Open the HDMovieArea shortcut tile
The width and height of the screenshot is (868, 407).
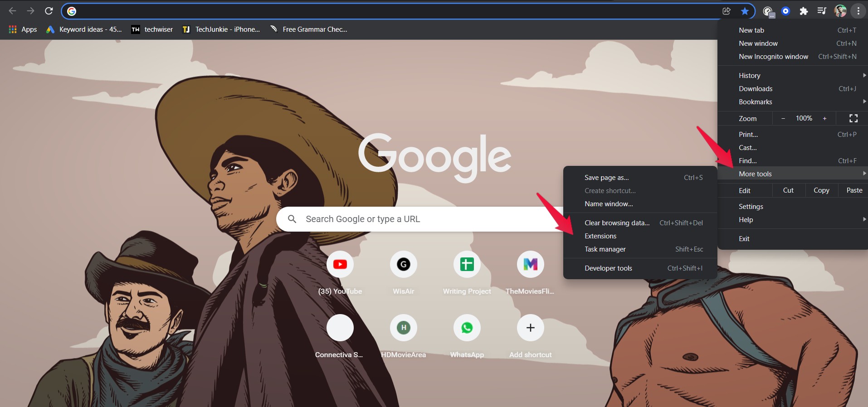click(404, 337)
